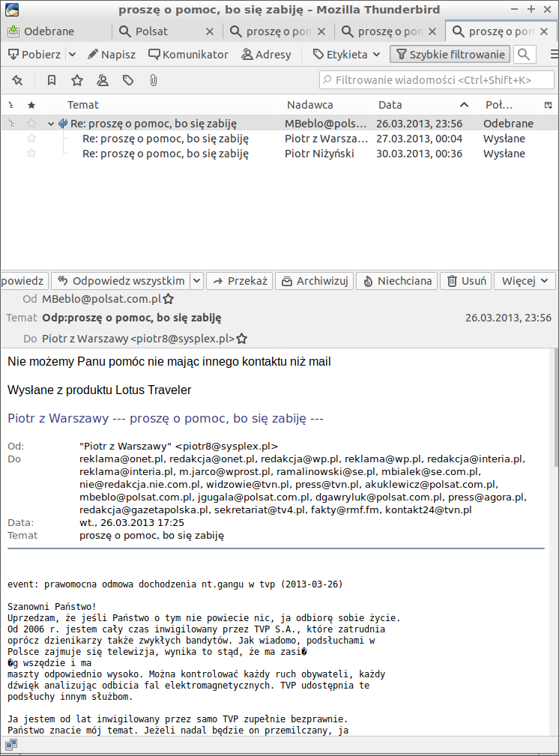Close the last proszę o pom tab
The width and height of the screenshot is (559, 756).
[544, 31]
